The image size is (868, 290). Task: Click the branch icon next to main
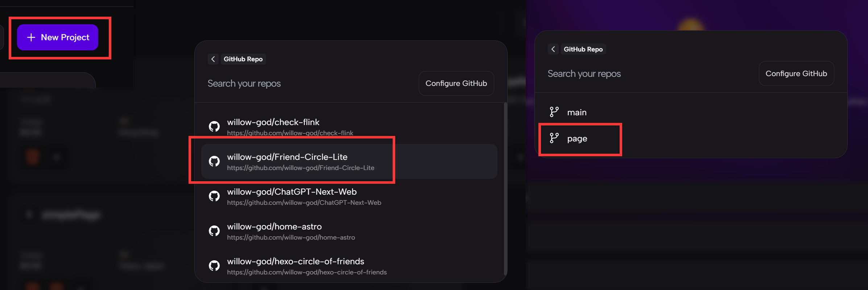pos(554,112)
